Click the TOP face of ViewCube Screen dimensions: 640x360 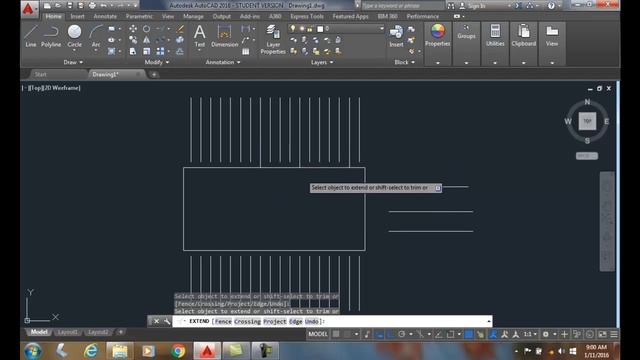pyautogui.click(x=587, y=121)
